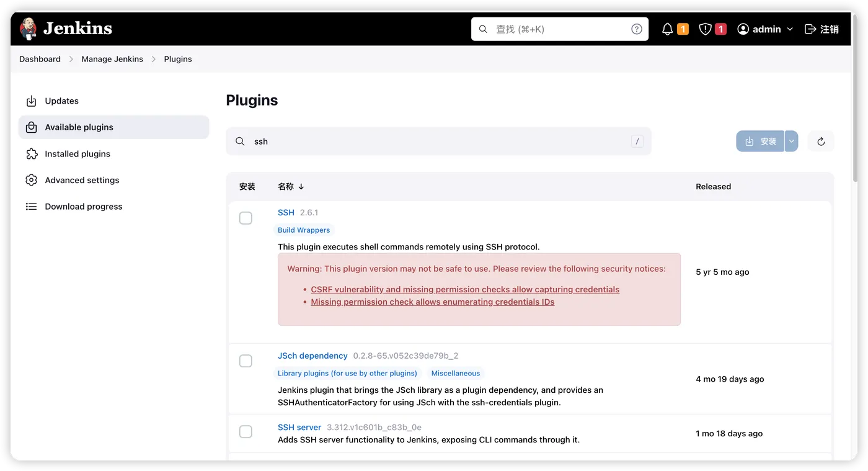The image size is (868, 471).
Task: Click the Jenkins butler logo icon
Action: (29, 29)
